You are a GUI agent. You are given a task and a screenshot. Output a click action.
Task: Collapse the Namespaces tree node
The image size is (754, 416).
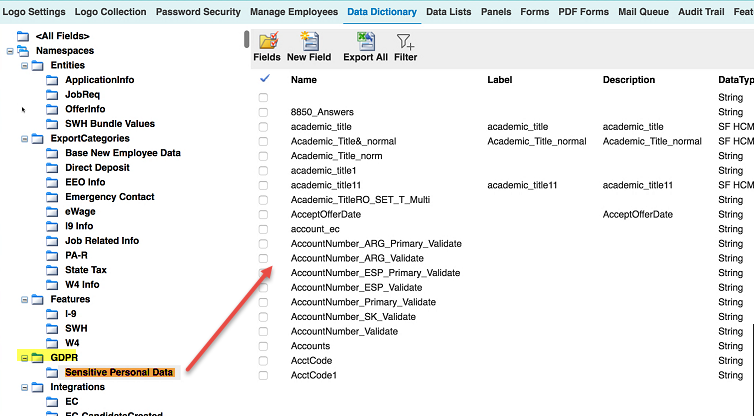tap(10, 51)
